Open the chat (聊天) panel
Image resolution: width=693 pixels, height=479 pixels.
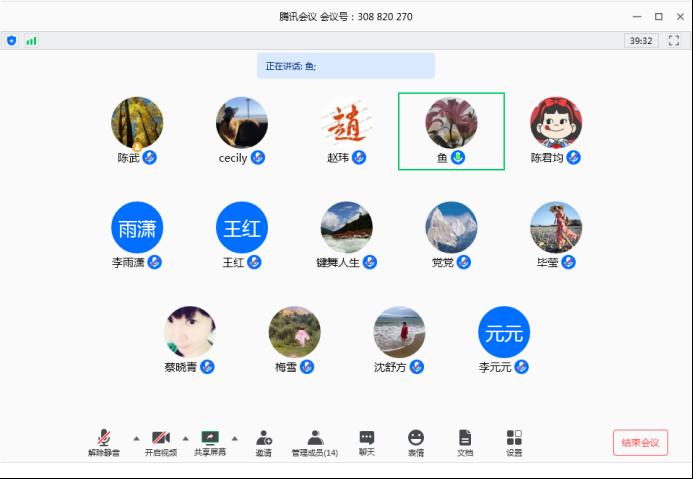(367, 442)
